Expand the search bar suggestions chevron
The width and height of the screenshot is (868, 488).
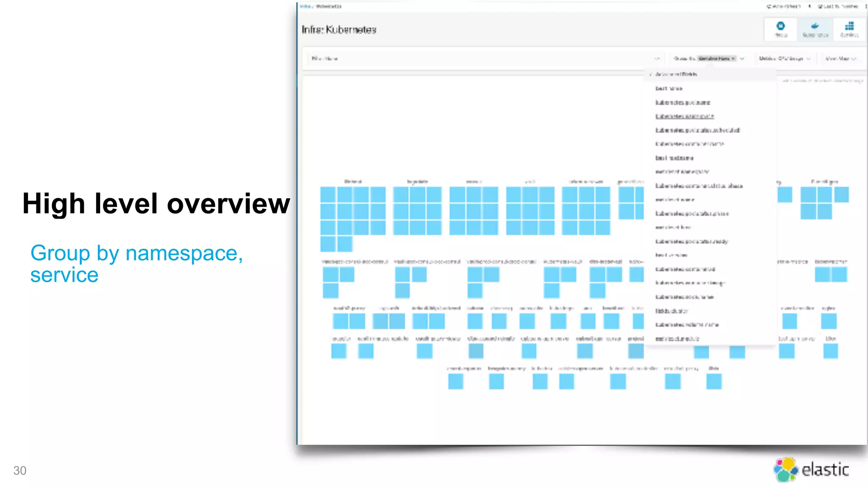point(657,58)
